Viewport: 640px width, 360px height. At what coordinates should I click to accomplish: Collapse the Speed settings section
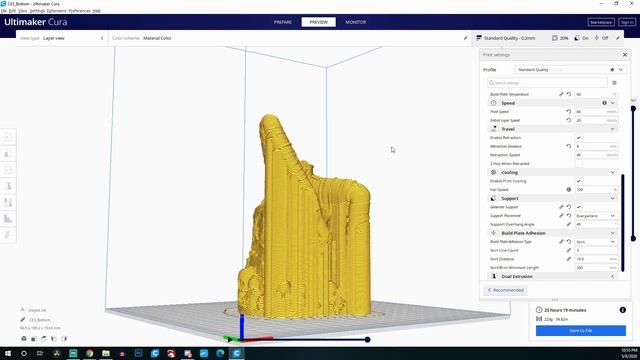pos(612,103)
